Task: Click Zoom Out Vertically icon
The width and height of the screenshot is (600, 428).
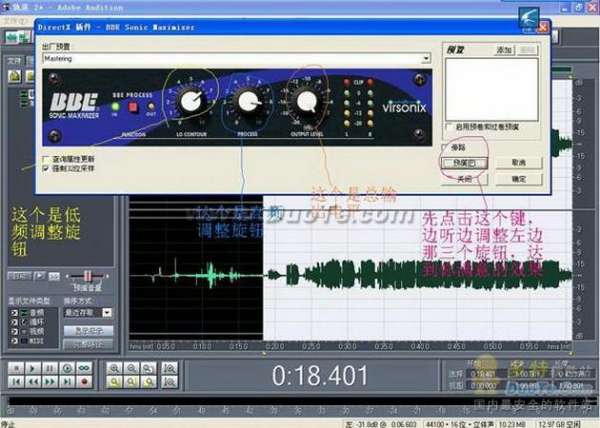Action: pyautogui.click(x=169, y=382)
